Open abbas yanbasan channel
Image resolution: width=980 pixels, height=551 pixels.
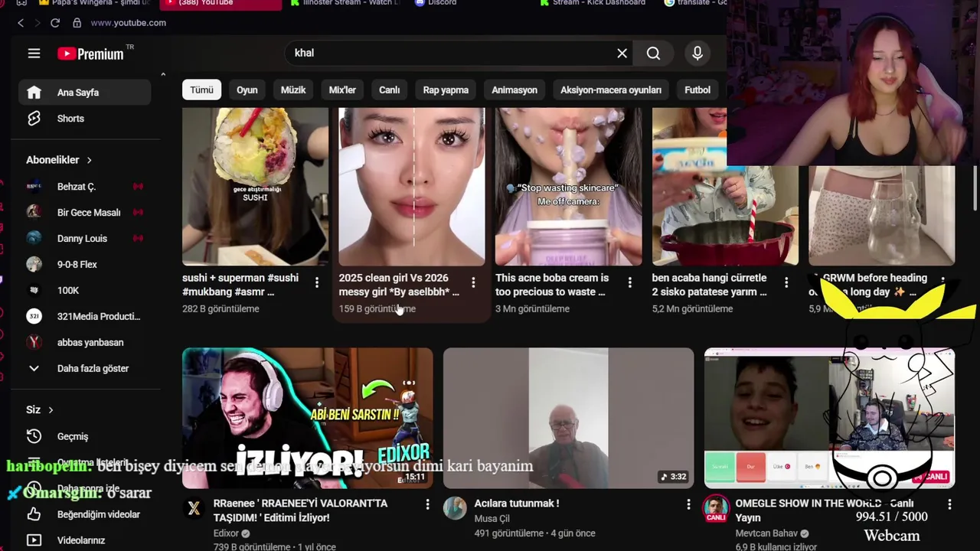click(x=85, y=343)
